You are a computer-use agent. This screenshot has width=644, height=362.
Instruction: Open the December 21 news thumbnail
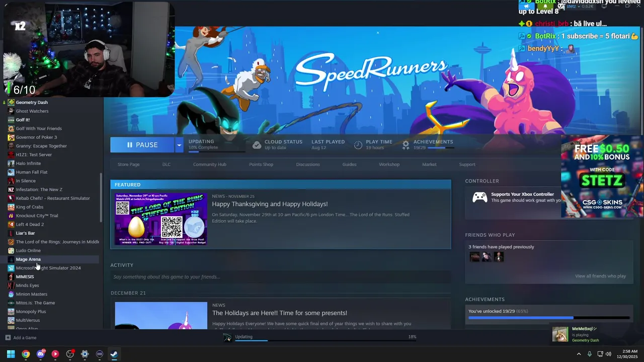[x=161, y=315]
